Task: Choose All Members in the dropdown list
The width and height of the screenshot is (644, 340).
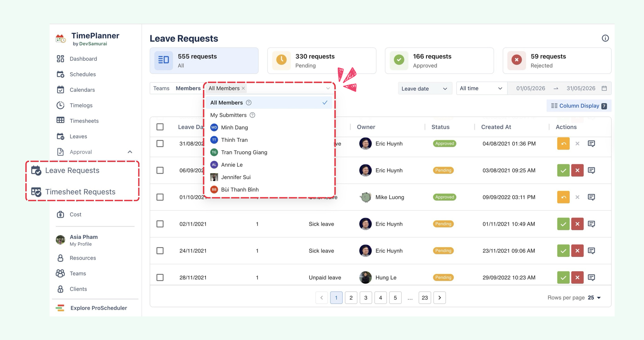Action: pyautogui.click(x=269, y=103)
